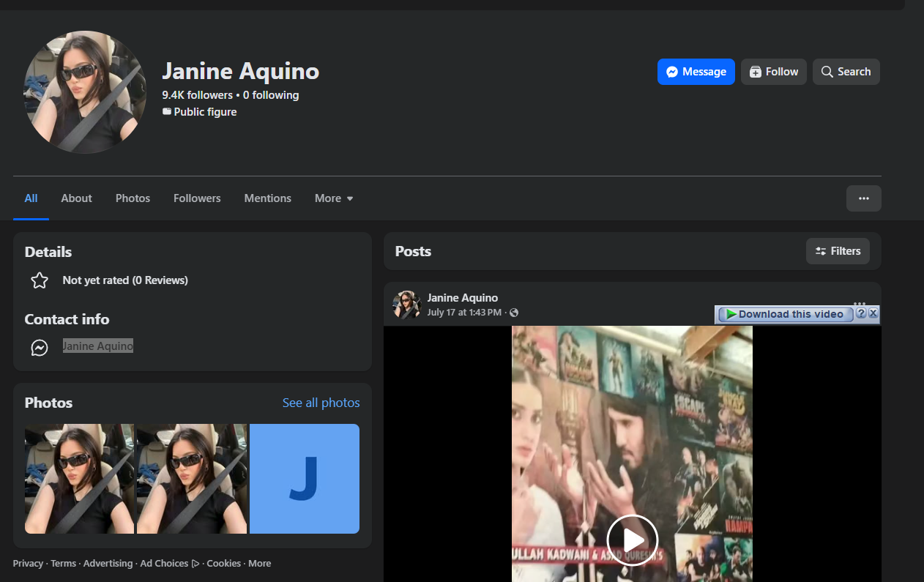Click the public globe audience icon
Viewport: 924px width, 582px height.
tap(514, 313)
